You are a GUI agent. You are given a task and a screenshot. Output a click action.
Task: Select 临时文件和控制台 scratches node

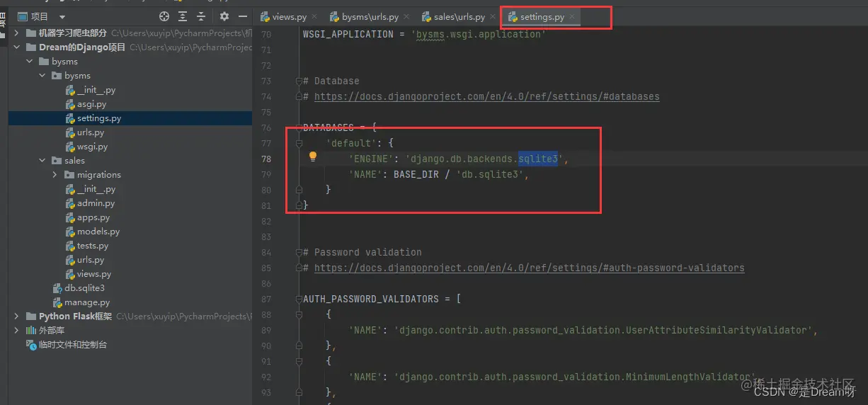pos(72,345)
